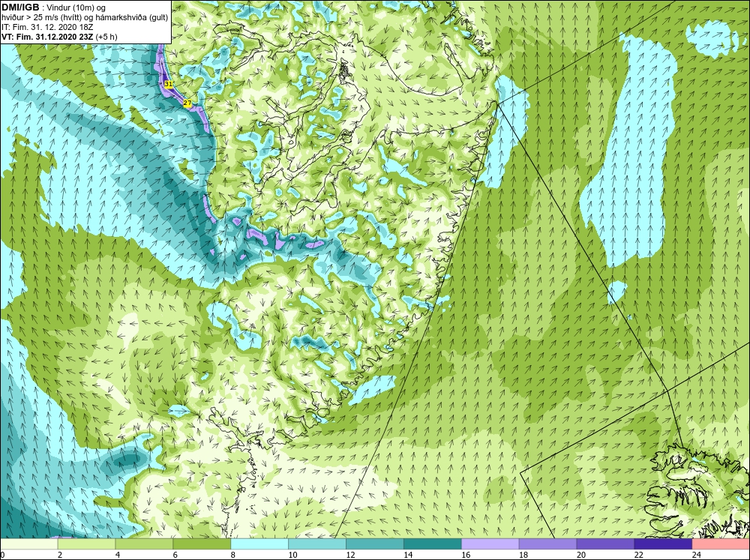The width and height of the screenshot is (750, 560).
Task: Click the legend scale label 12
Action: (350, 555)
